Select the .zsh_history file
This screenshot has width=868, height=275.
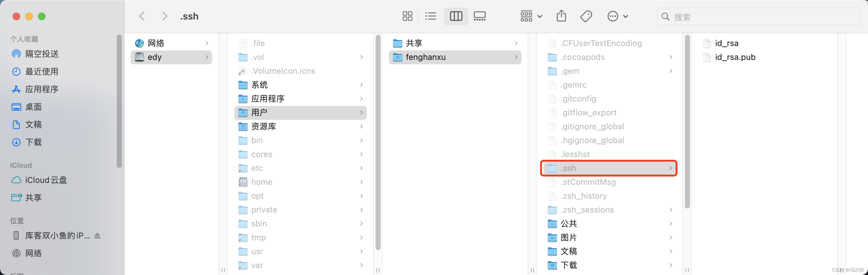pos(609,196)
